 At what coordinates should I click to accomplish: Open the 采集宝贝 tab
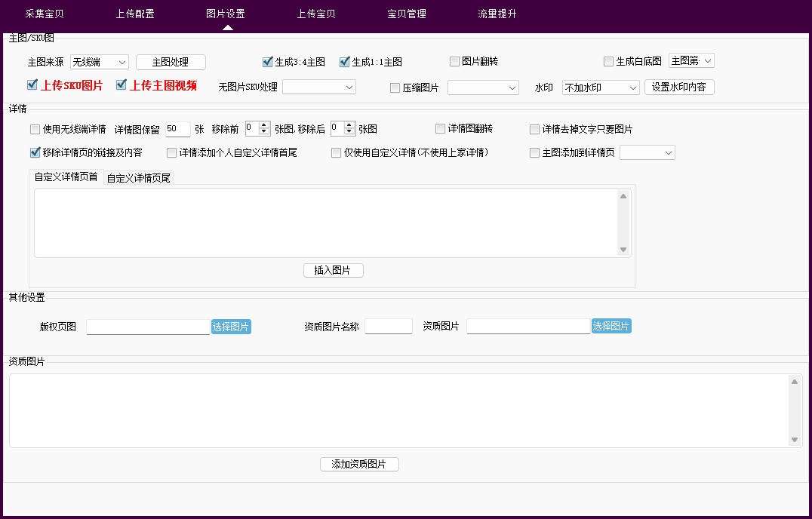click(x=45, y=14)
